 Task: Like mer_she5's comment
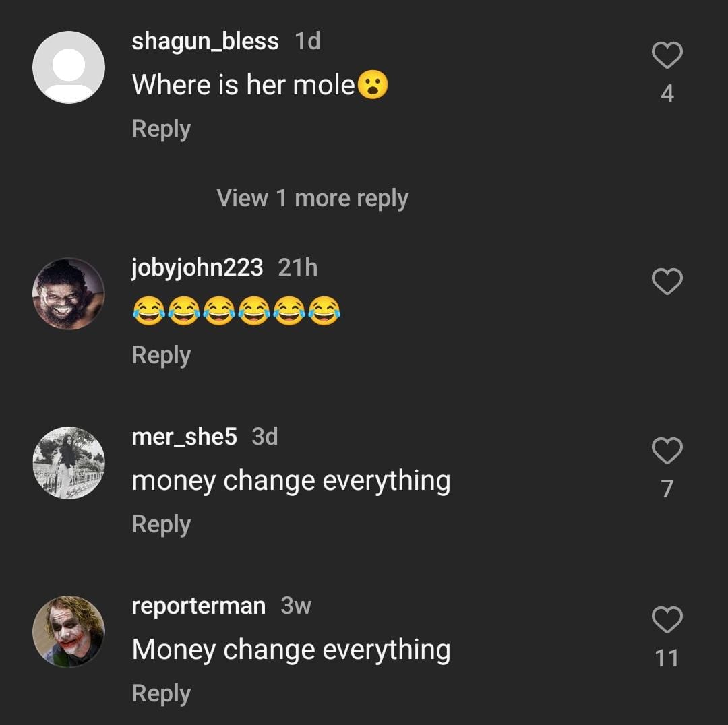coord(667,451)
